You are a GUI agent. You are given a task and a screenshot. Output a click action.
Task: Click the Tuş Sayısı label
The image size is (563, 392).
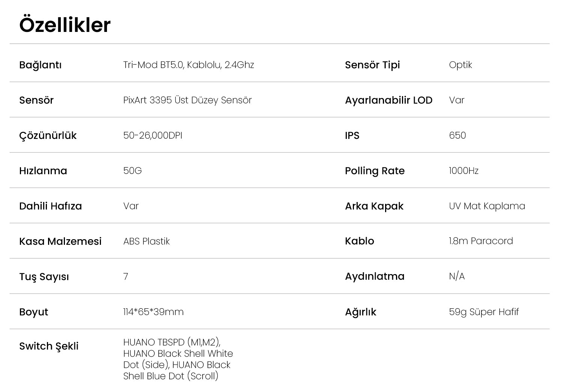point(44,277)
